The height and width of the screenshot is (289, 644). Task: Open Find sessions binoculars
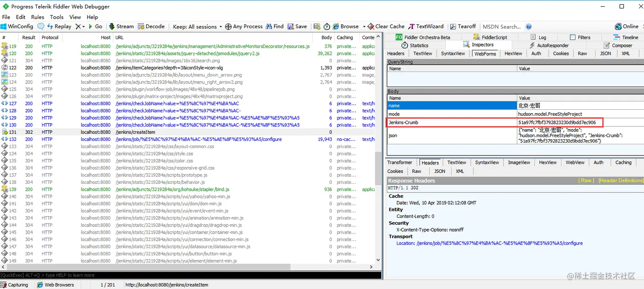[x=274, y=26]
